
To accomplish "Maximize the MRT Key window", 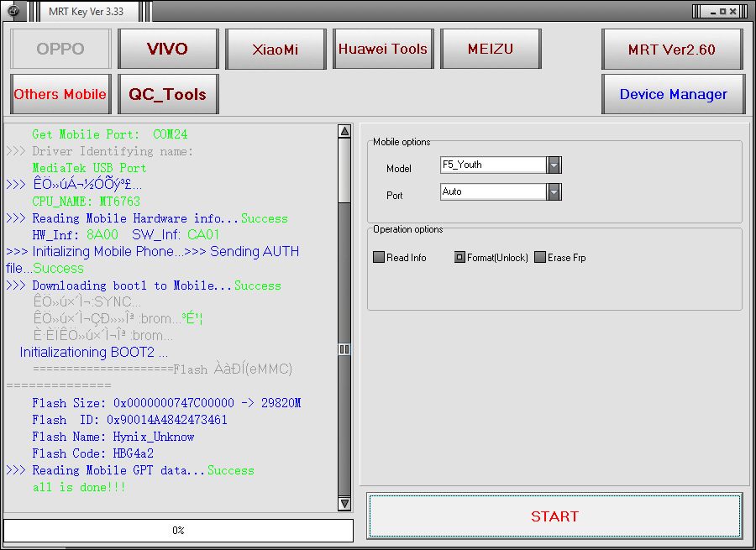I will (722, 12).
